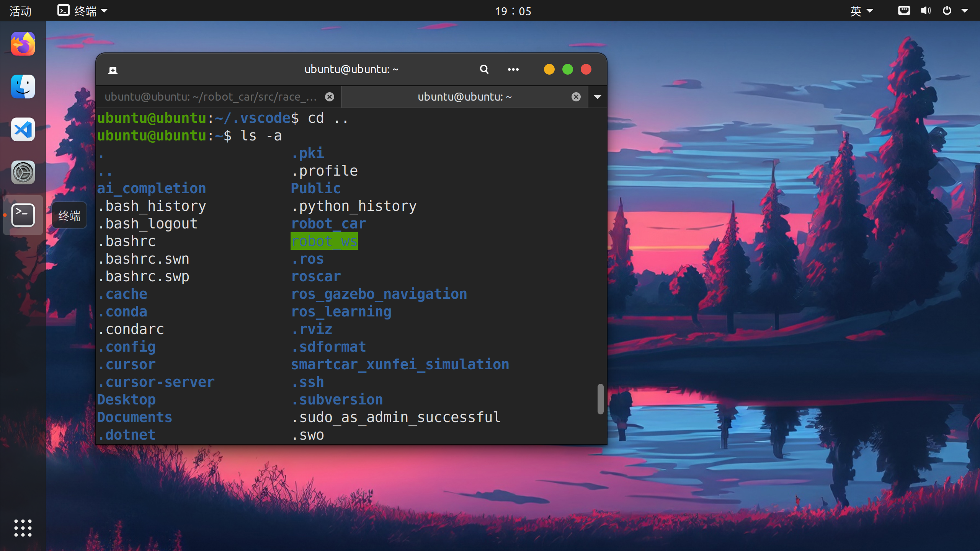Close the robot_car/src/race tab
980x551 pixels.
point(329,97)
